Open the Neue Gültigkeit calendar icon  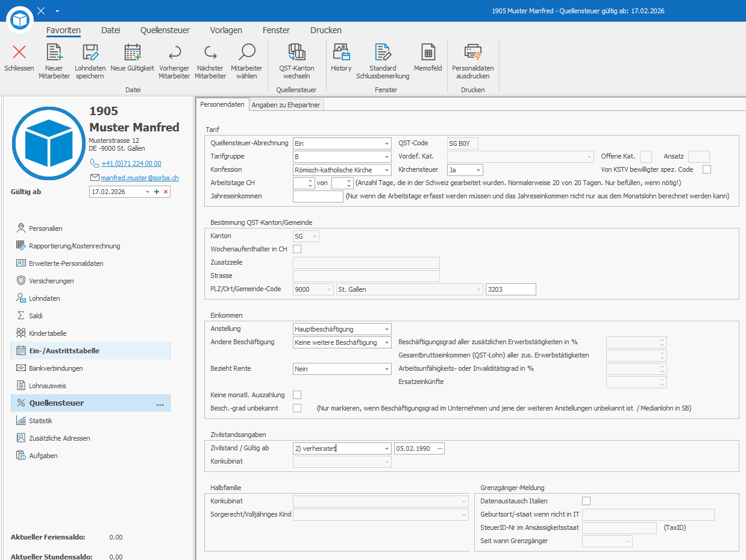pyautogui.click(x=132, y=53)
